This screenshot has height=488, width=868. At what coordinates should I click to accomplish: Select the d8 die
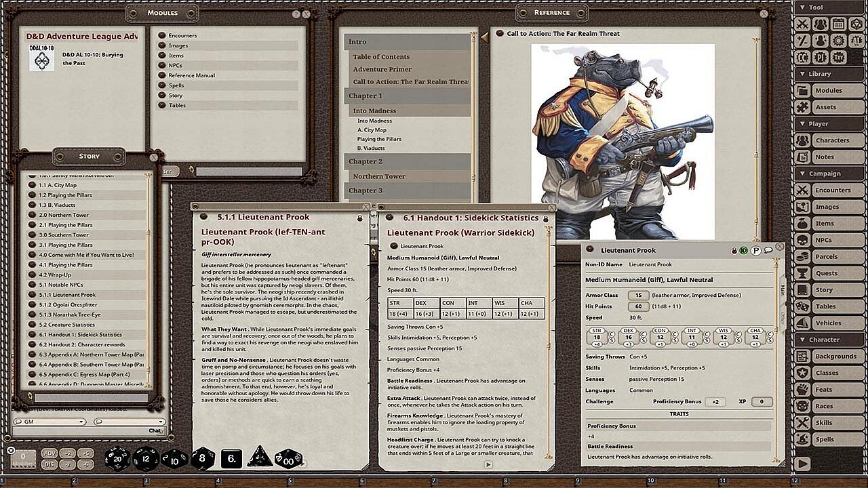(203, 458)
